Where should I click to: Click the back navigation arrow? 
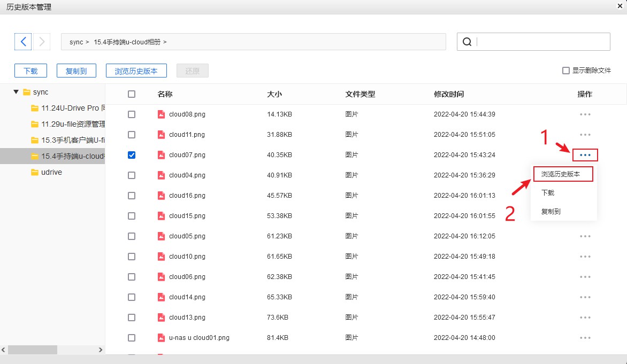click(x=23, y=42)
